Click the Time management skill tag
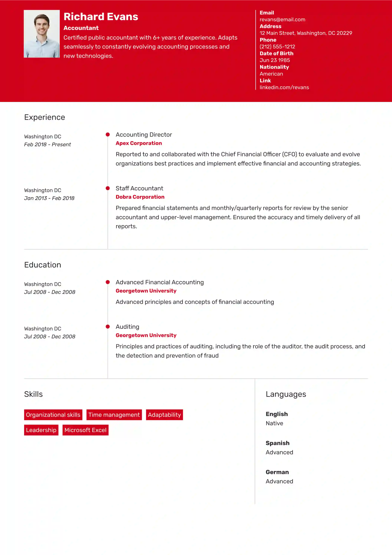Image resolution: width=392 pixels, height=555 pixels. coord(114,415)
